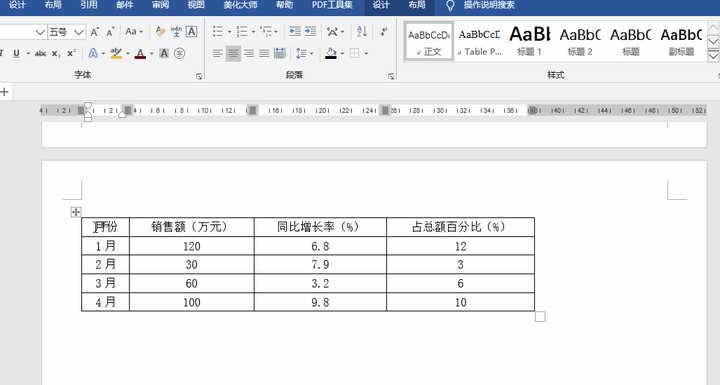
Task: Open line spacing options
Action: pos(301,54)
